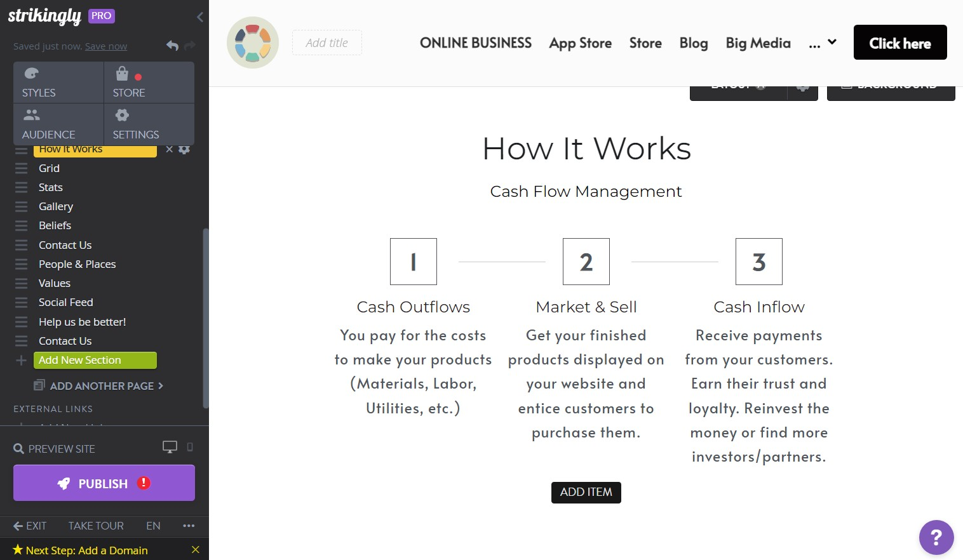The image size is (963, 560).
Task: Click the undo arrow
Action: coord(172,46)
